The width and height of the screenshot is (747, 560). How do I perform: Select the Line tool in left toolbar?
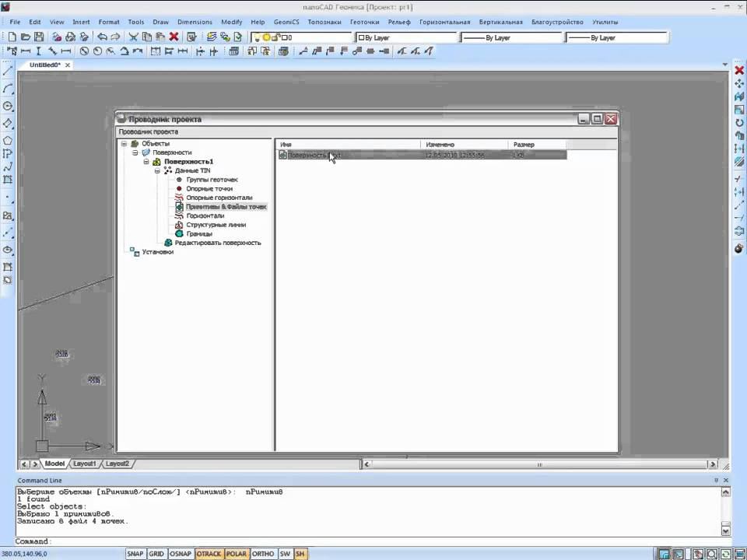point(8,72)
